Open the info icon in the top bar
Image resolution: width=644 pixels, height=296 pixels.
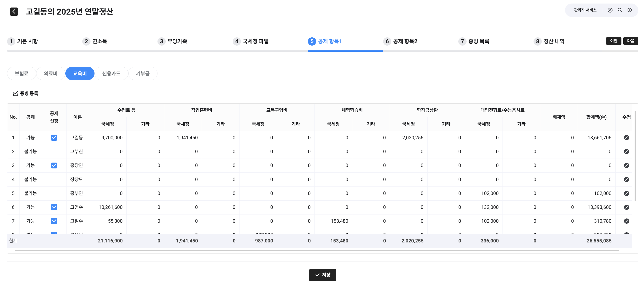pyautogui.click(x=629, y=10)
